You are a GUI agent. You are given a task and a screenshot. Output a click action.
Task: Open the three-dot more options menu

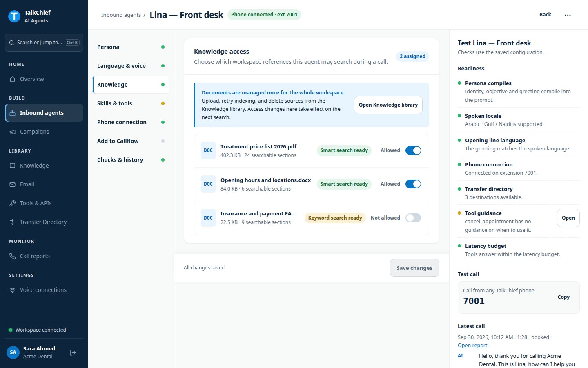click(x=568, y=15)
